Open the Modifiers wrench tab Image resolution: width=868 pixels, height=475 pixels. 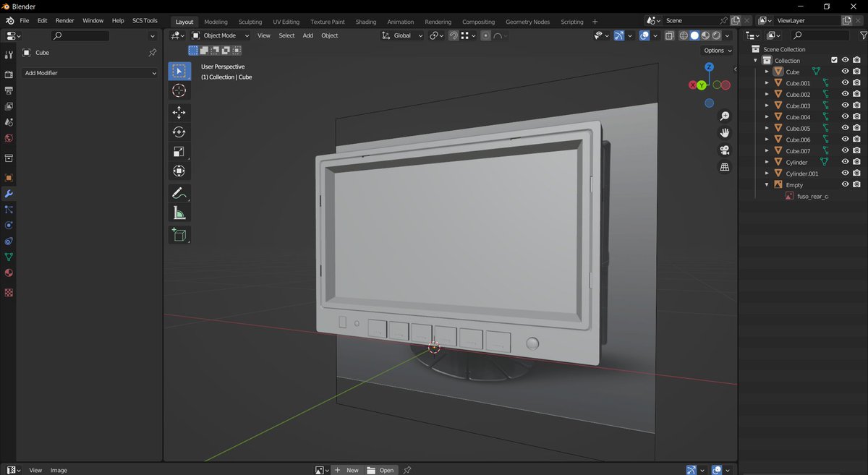click(9, 194)
